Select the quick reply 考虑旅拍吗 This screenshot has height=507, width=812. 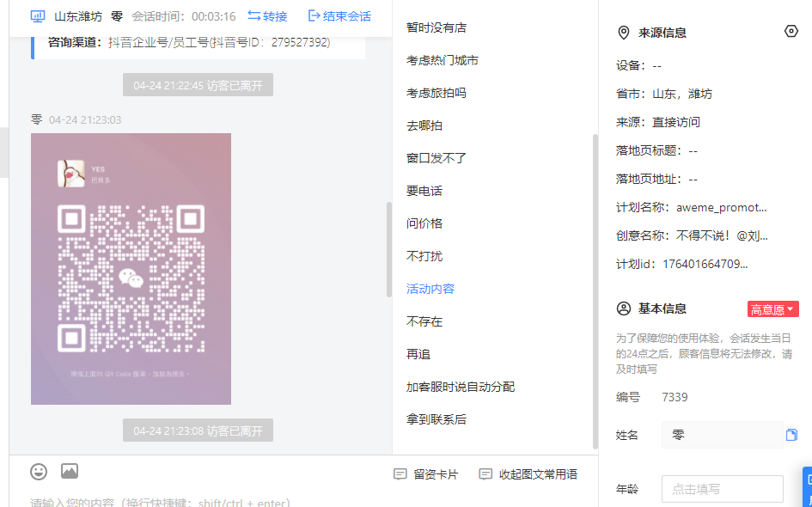pos(437,93)
